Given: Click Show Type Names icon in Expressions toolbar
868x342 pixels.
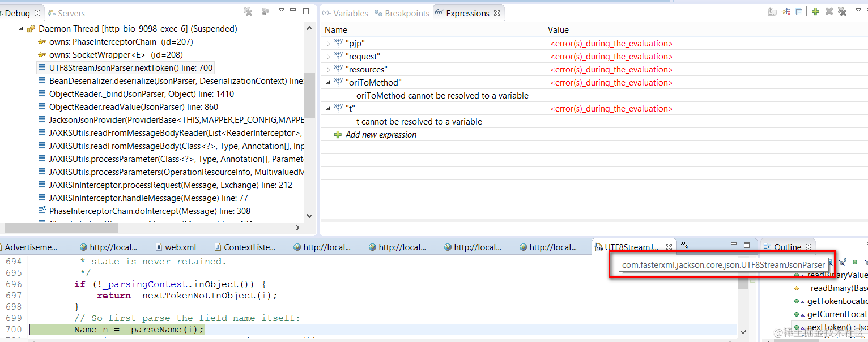Looking at the screenshot, I should click(x=772, y=11).
